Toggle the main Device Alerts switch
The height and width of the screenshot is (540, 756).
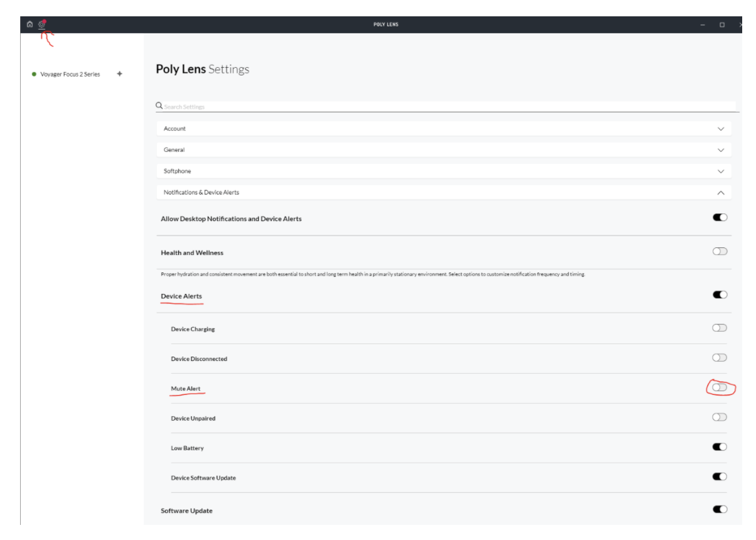[720, 295]
